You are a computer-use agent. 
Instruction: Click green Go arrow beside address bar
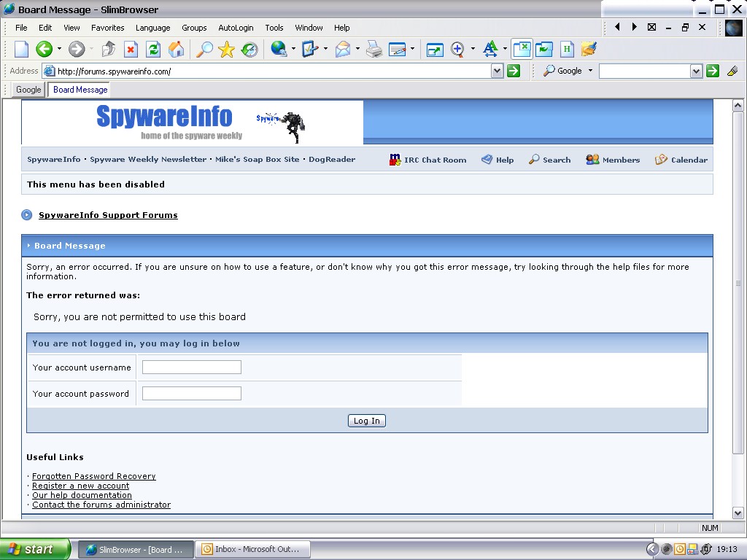pyautogui.click(x=514, y=71)
